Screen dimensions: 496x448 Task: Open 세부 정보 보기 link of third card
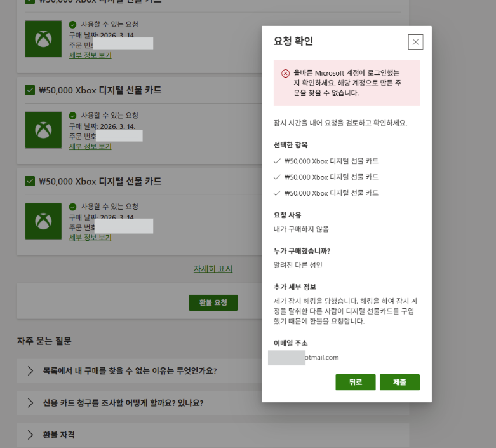90,238
